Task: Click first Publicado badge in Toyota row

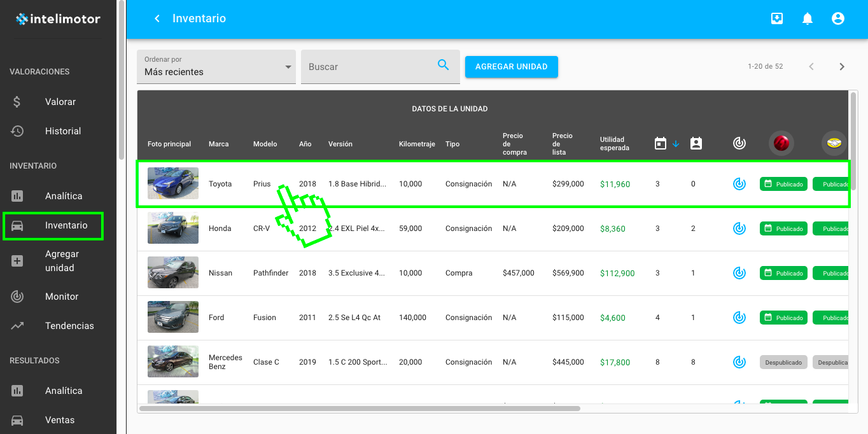Action: [783, 184]
